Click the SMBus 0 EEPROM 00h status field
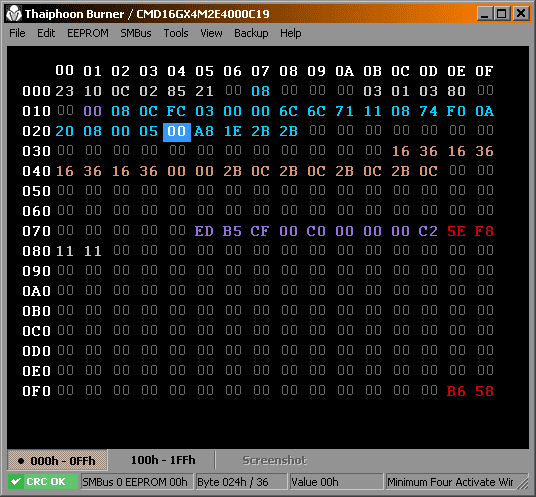This screenshot has width=536, height=497. [x=137, y=482]
